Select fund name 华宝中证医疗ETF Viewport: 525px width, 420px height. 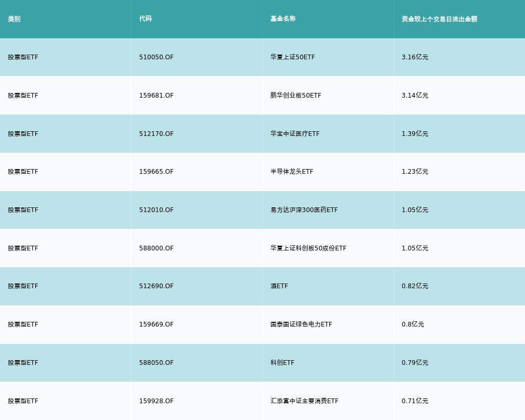click(295, 134)
